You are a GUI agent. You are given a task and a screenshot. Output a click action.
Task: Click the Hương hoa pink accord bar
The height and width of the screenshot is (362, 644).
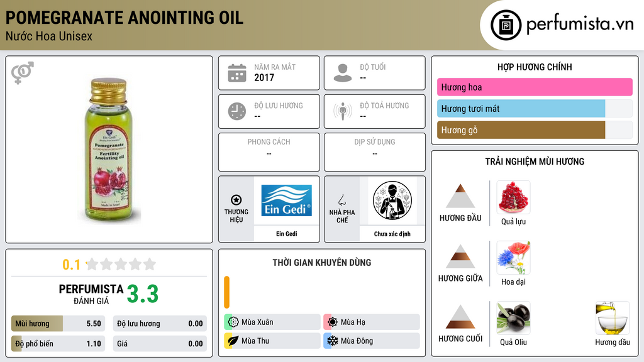(x=535, y=87)
